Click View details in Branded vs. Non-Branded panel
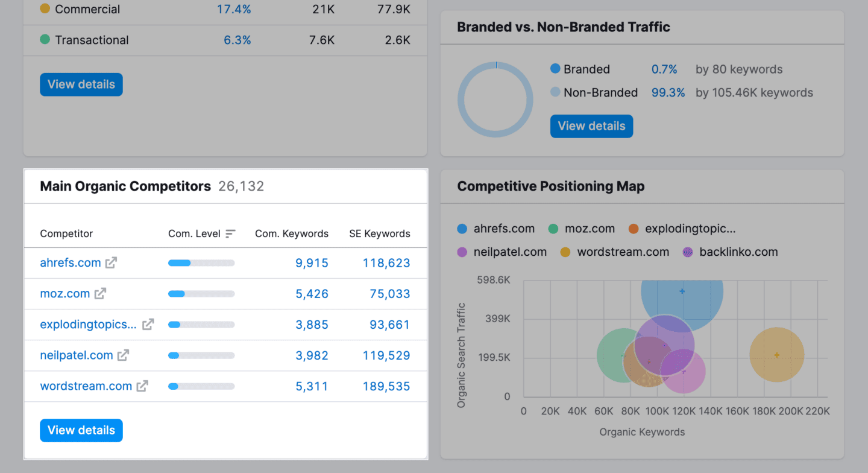868x473 pixels. pos(591,126)
